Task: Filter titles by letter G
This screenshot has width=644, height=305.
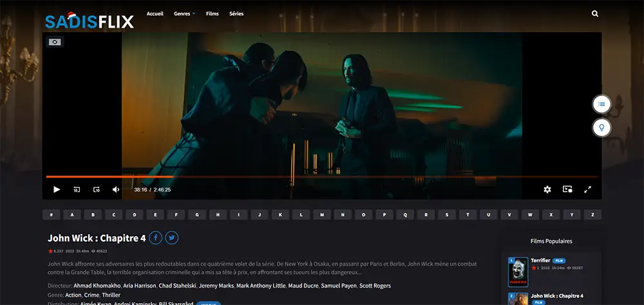Action: 197,215
